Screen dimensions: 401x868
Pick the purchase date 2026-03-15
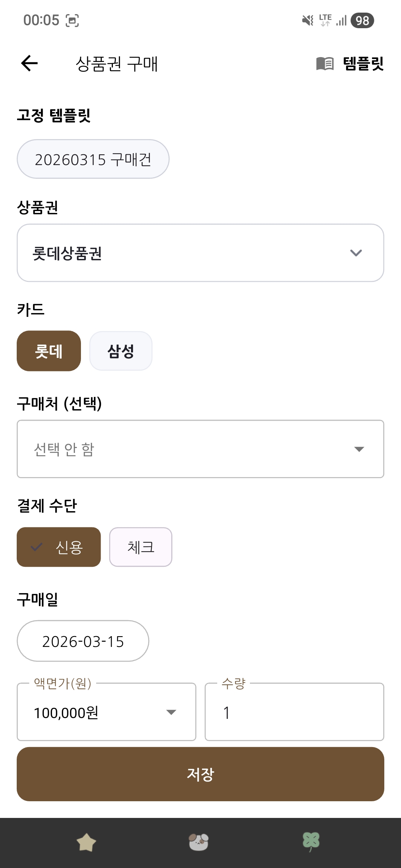click(83, 641)
